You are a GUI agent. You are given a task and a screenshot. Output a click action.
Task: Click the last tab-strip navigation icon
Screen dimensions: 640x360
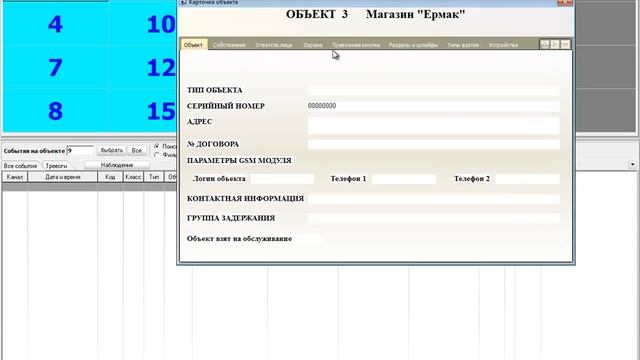[x=565, y=44]
